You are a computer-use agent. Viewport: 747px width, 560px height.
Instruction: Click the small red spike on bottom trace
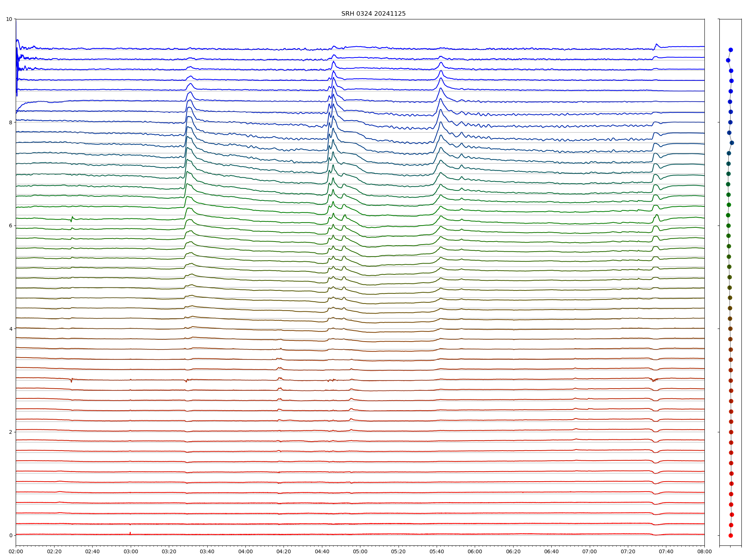(130, 533)
